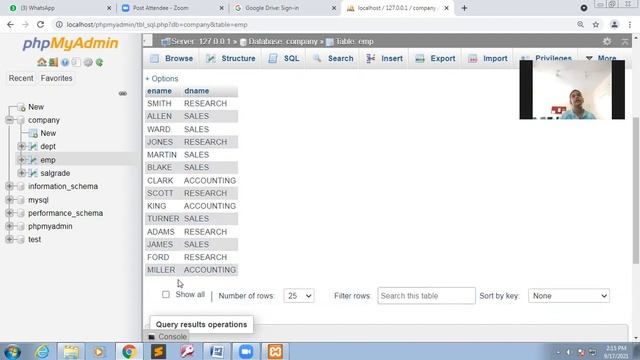Open the Import tab

point(488,58)
